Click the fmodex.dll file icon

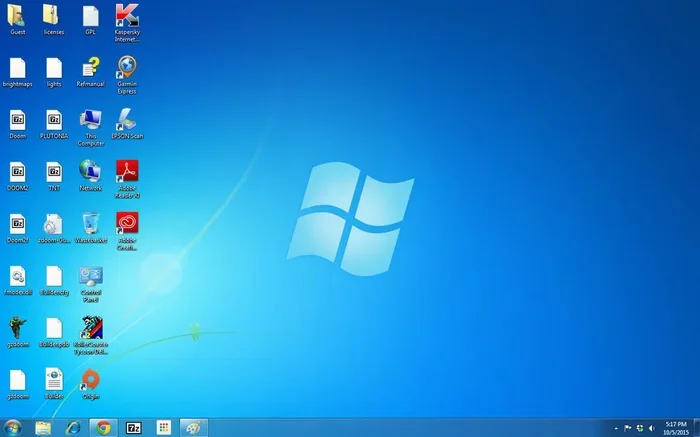point(17,276)
